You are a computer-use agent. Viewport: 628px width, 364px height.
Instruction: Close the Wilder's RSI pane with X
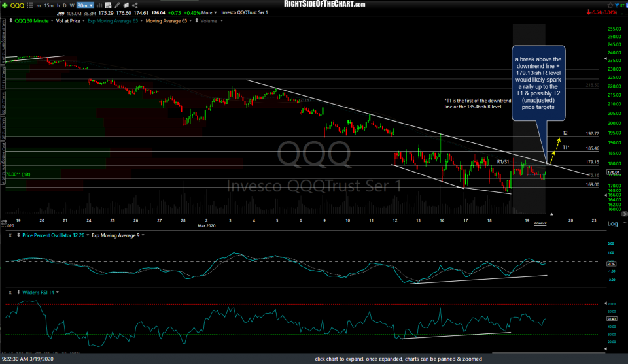(10, 293)
